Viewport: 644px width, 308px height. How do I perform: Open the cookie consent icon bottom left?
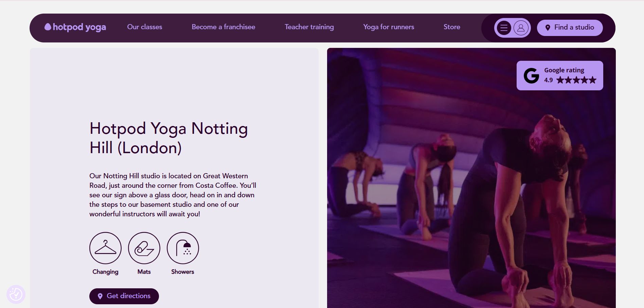(x=17, y=294)
